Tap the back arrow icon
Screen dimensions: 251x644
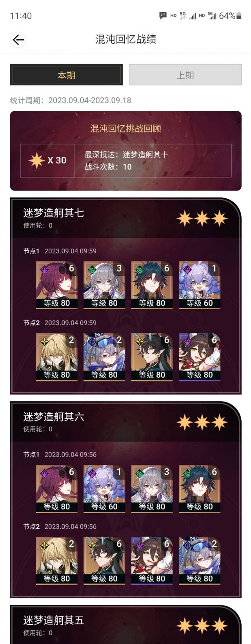[18, 39]
